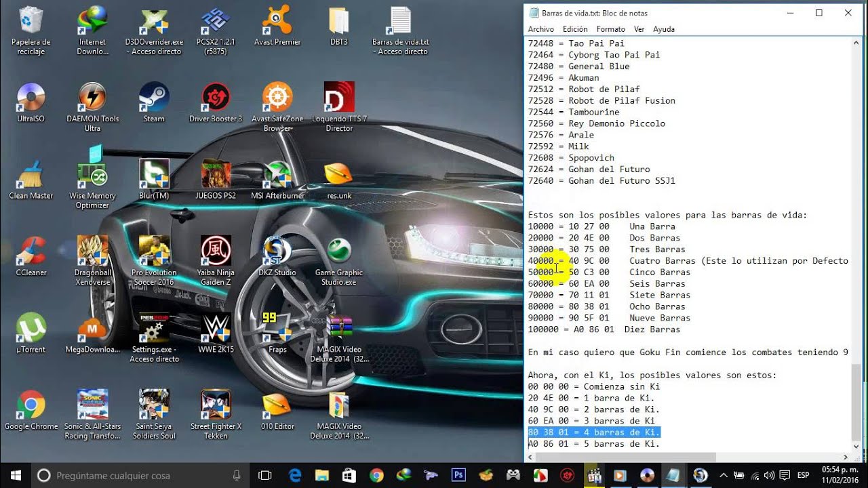Open Task View on the taskbar

coord(265,475)
